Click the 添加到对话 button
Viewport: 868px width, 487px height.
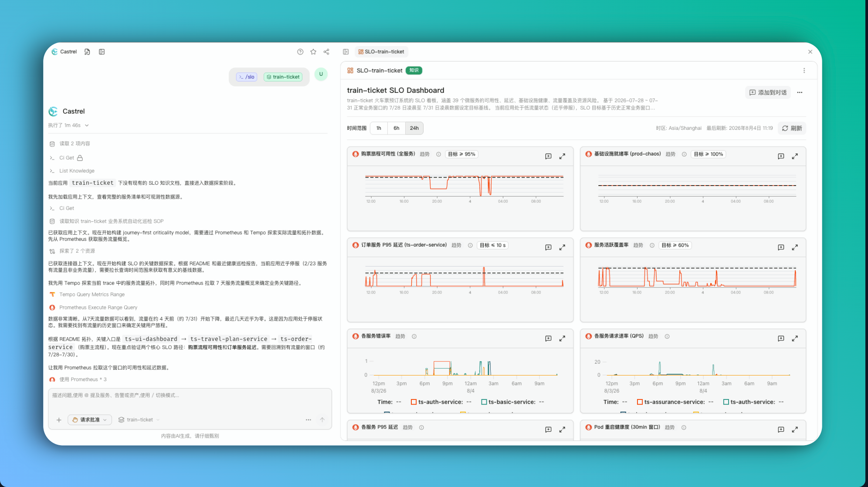tap(768, 92)
